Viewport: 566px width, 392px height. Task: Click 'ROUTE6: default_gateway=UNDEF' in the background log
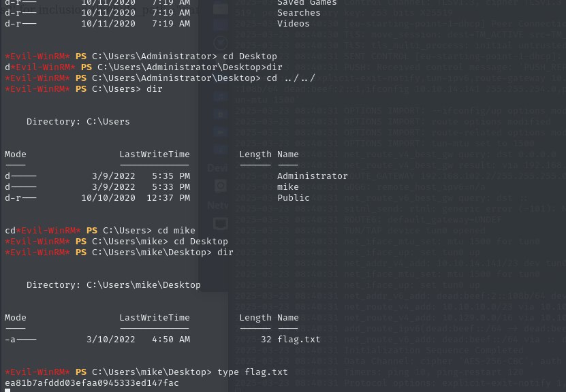pos(423,220)
